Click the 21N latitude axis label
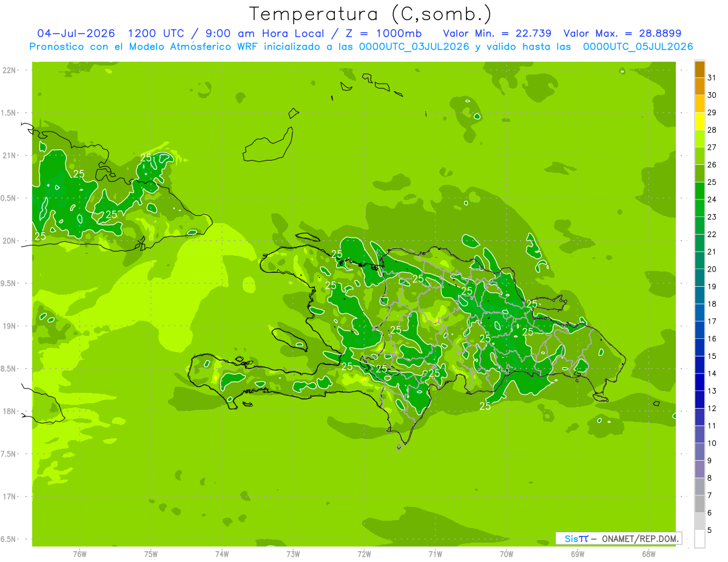 tap(9, 155)
